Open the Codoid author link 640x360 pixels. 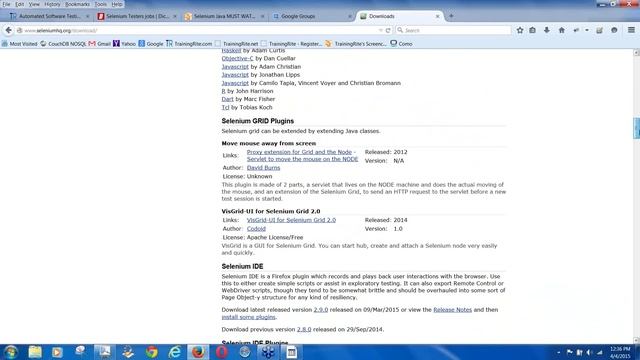[256, 229]
